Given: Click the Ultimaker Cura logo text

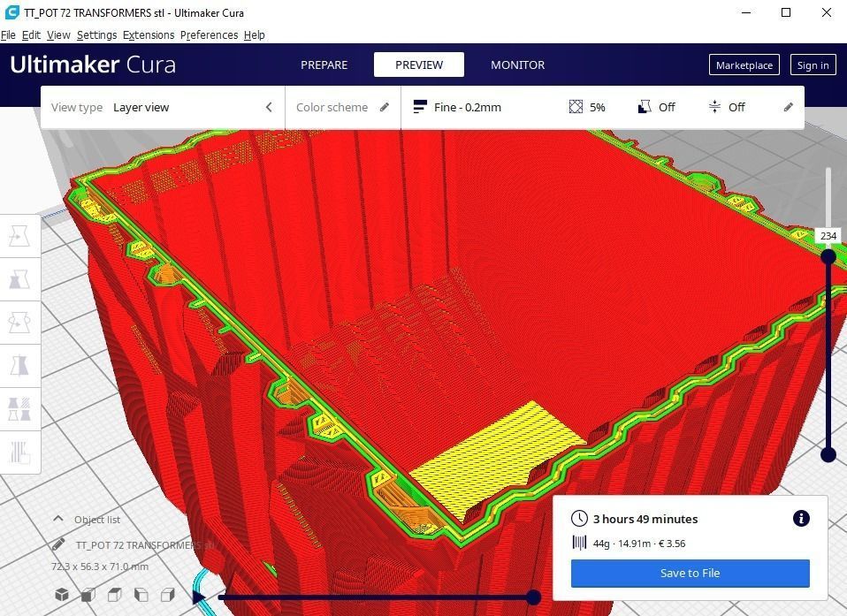Looking at the screenshot, I should [93, 65].
